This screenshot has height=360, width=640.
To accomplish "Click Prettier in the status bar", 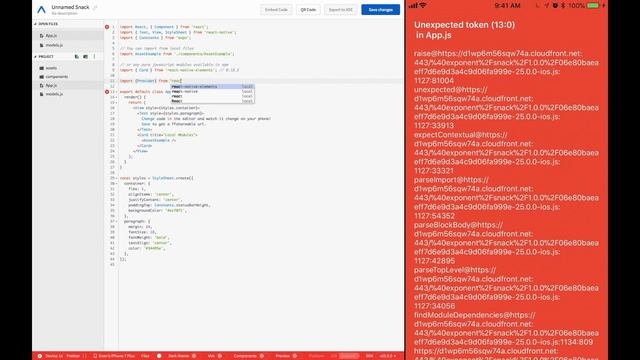I will tap(73, 356).
